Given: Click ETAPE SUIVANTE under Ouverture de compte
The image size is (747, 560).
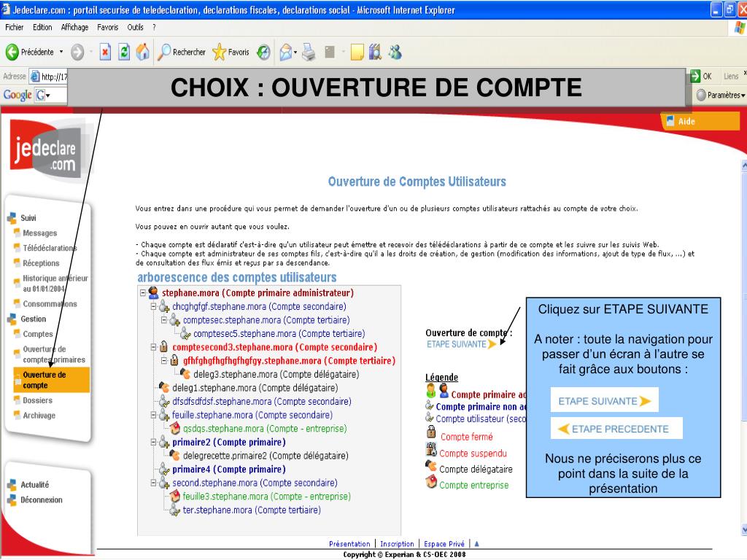Looking at the screenshot, I should pos(461,344).
